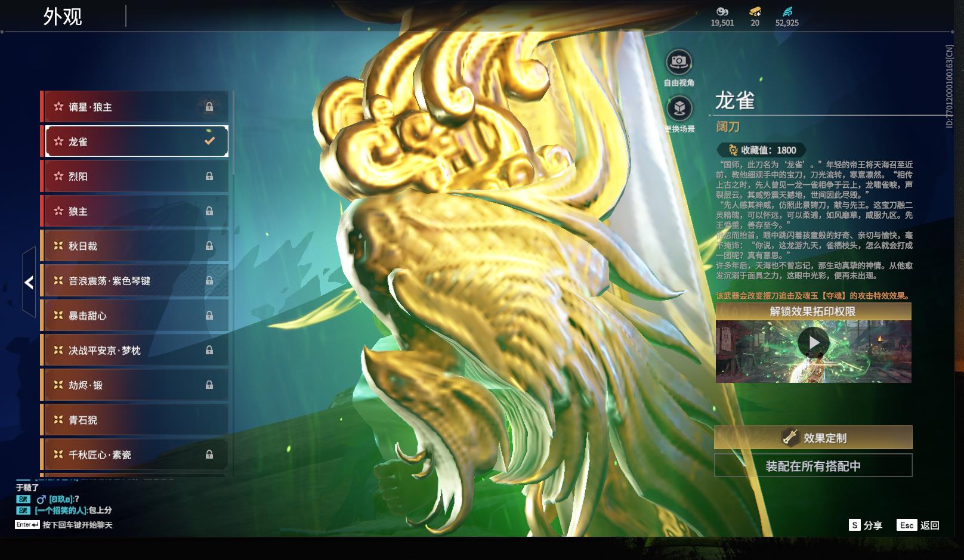
Task: Click the coin currency icon above 19,501
Action: point(722,11)
